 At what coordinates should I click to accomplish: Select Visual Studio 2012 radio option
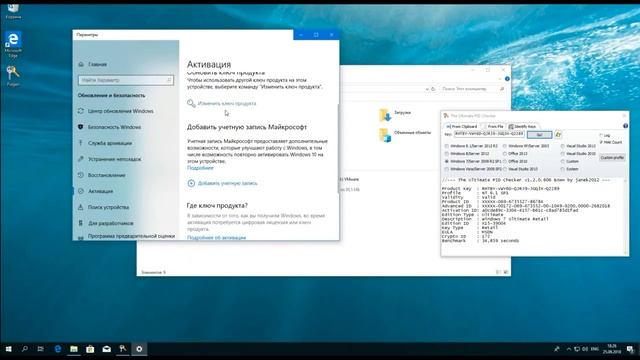(578, 146)
